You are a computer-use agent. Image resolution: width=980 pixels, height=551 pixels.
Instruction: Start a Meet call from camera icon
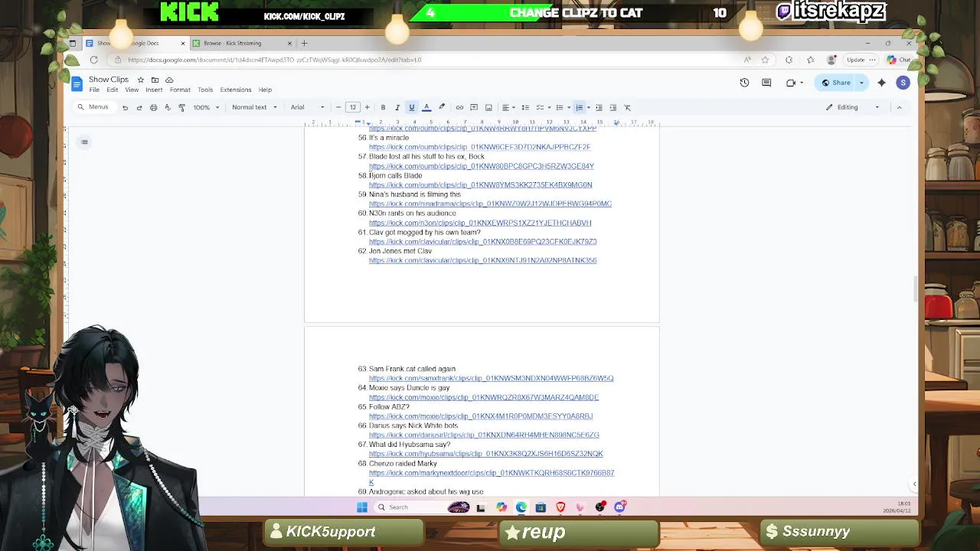click(x=791, y=83)
